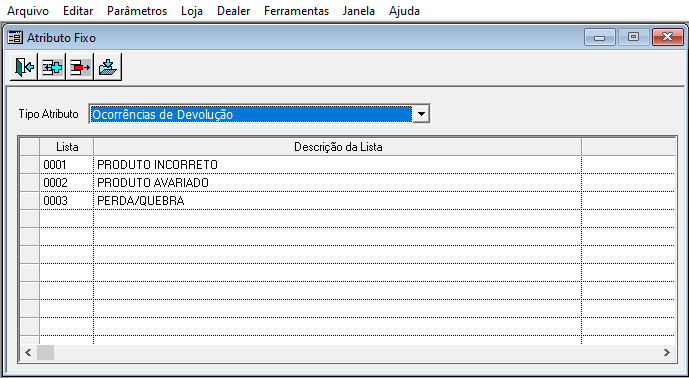The width and height of the screenshot is (689, 378).
Task: Open the Editar menu
Action: [x=78, y=11]
